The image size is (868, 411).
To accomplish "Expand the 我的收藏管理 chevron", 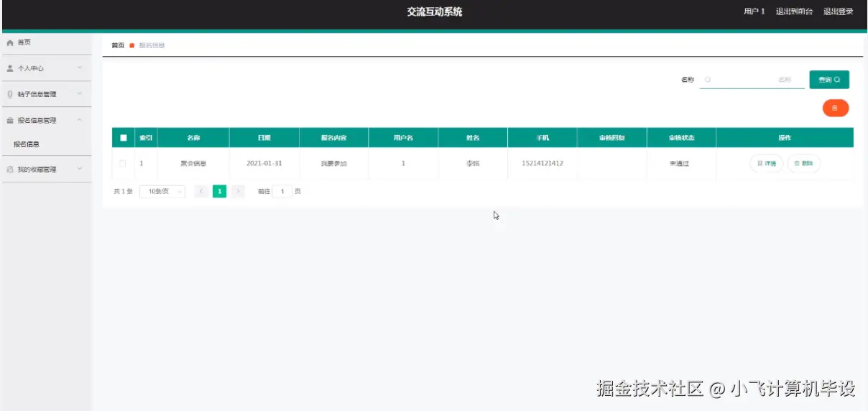I will [x=80, y=170].
